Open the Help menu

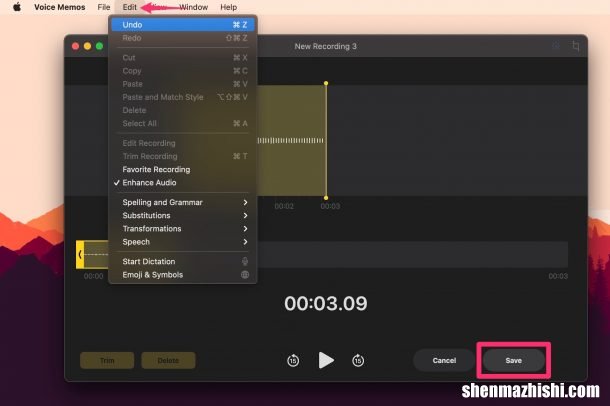(x=228, y=7)
